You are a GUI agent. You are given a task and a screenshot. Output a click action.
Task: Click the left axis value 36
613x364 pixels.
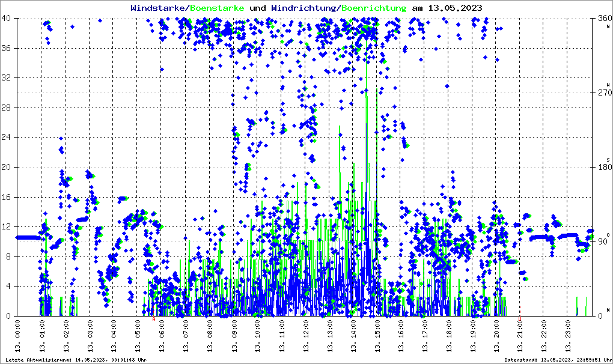5,48
